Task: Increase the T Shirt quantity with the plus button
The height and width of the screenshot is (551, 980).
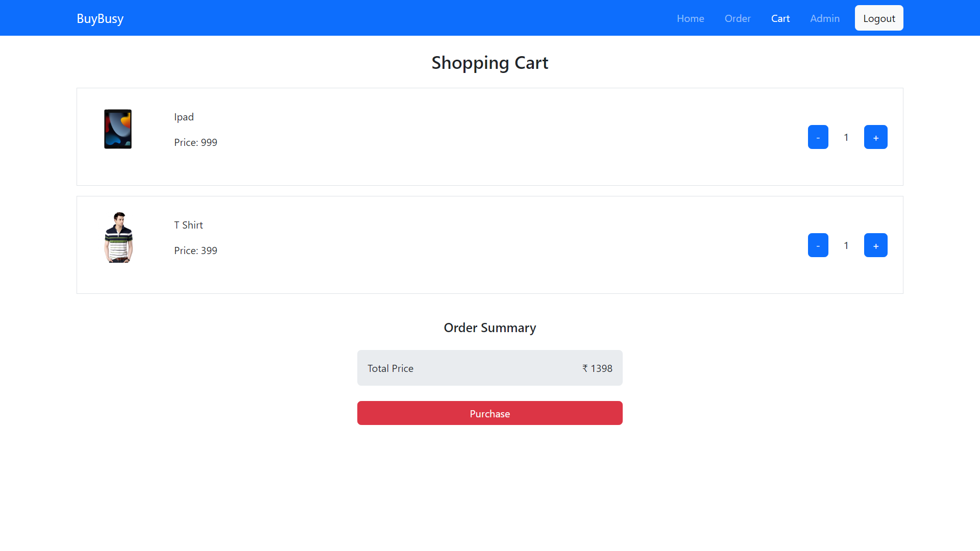Action: (875, 245)
